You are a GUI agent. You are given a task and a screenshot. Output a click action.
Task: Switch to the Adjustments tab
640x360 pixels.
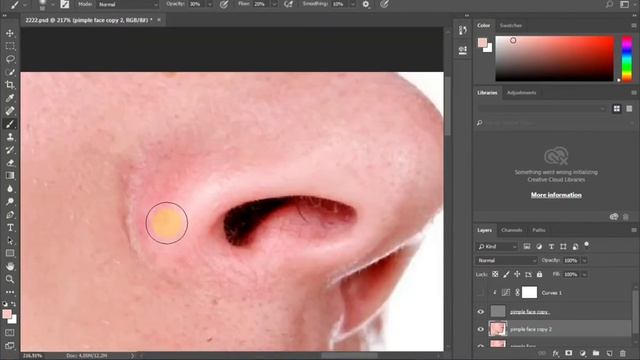click(x=521, y=93)
